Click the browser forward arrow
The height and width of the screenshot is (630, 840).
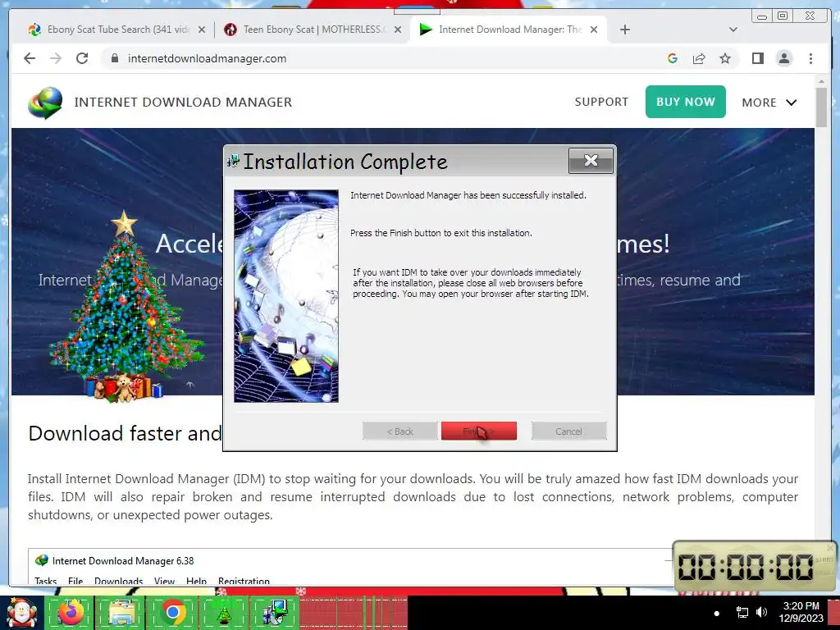[56, 58]
